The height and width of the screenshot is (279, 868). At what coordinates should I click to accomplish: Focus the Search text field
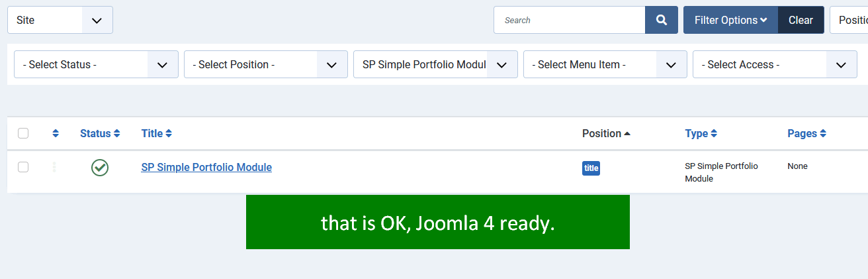(x=569, y=20)
